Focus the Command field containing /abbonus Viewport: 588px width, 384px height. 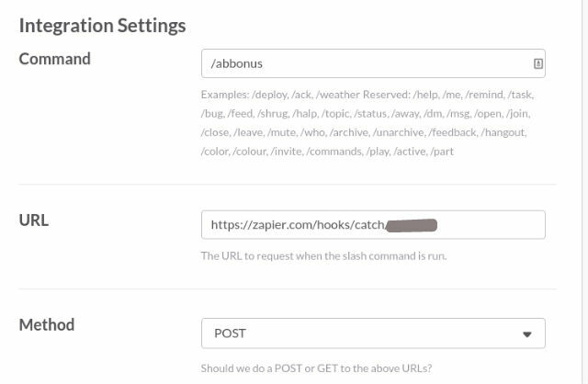coord(373,63)
